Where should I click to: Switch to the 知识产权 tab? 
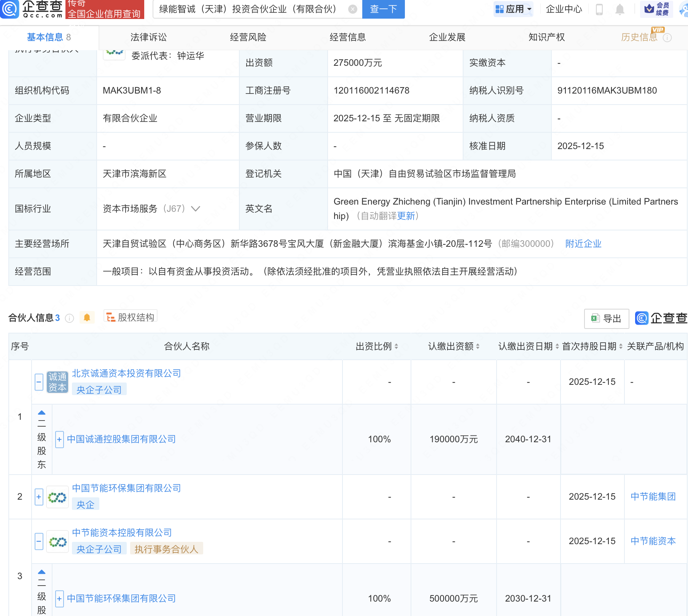coord(546,37)
